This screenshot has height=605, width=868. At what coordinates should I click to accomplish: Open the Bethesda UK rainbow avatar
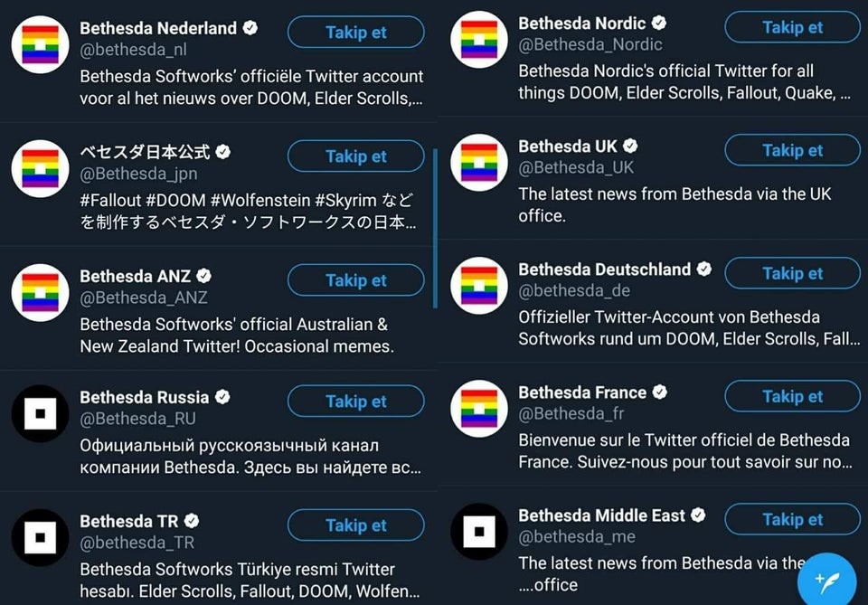coord(479,163)
